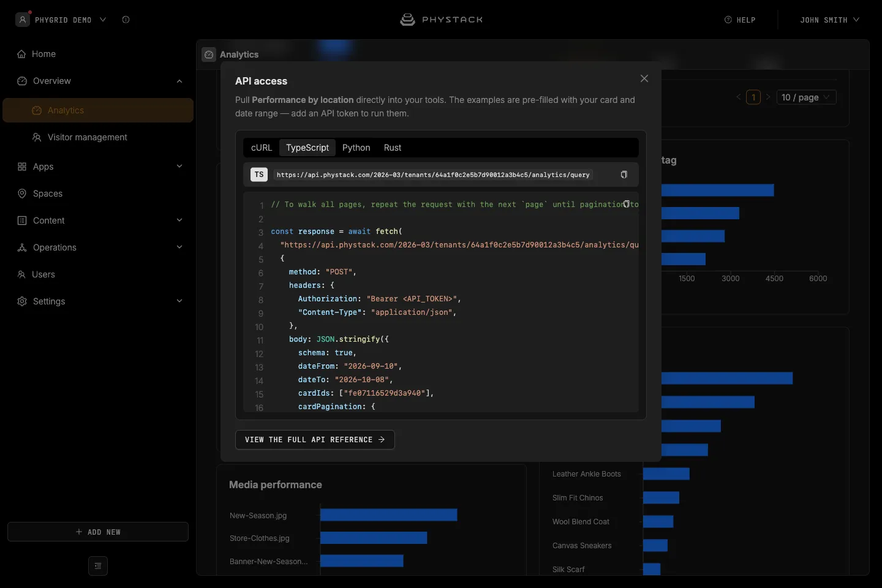The image size is (882, 588).
Task: Click the tenant avatar icon beside PHYGRID DEMO
Action: tap(23, 20)
